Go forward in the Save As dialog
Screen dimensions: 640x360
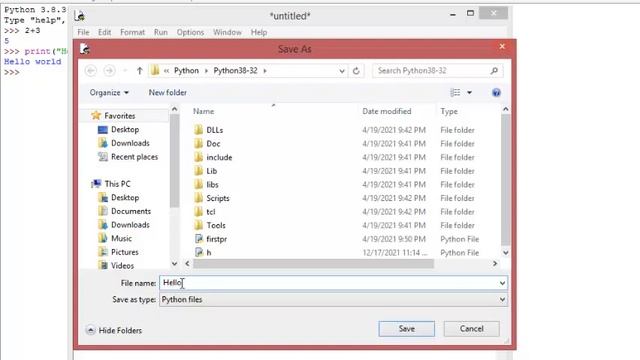pyautogui.click(x=109, y=71)
